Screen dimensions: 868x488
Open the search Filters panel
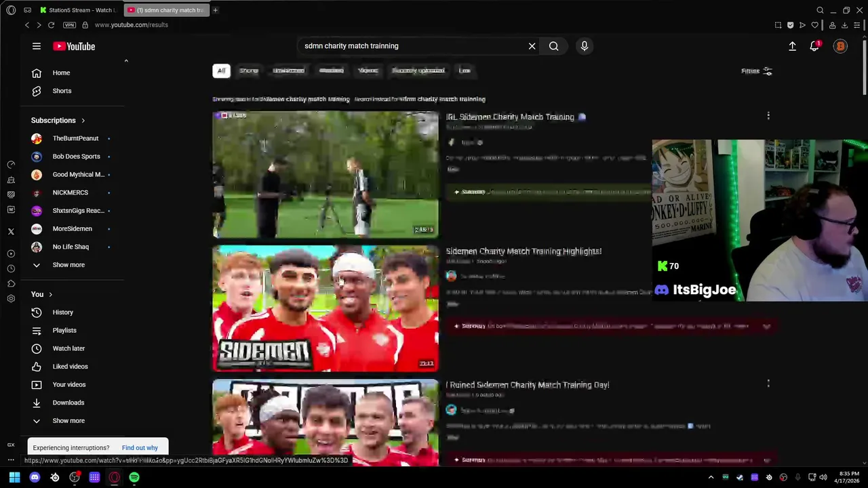tap(756, 71)
